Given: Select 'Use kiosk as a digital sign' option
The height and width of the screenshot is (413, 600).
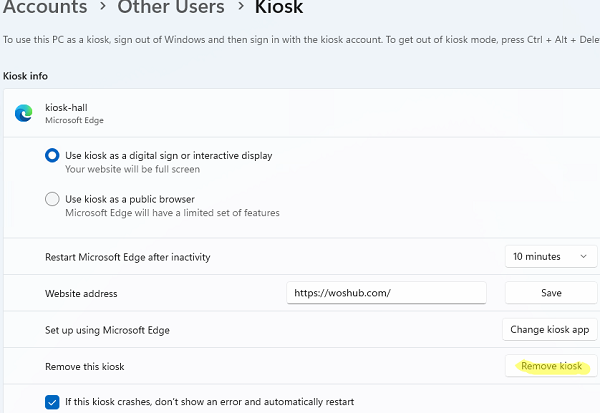Looking at the screenshot, I should pyautogui.click(x=52, y=156).
